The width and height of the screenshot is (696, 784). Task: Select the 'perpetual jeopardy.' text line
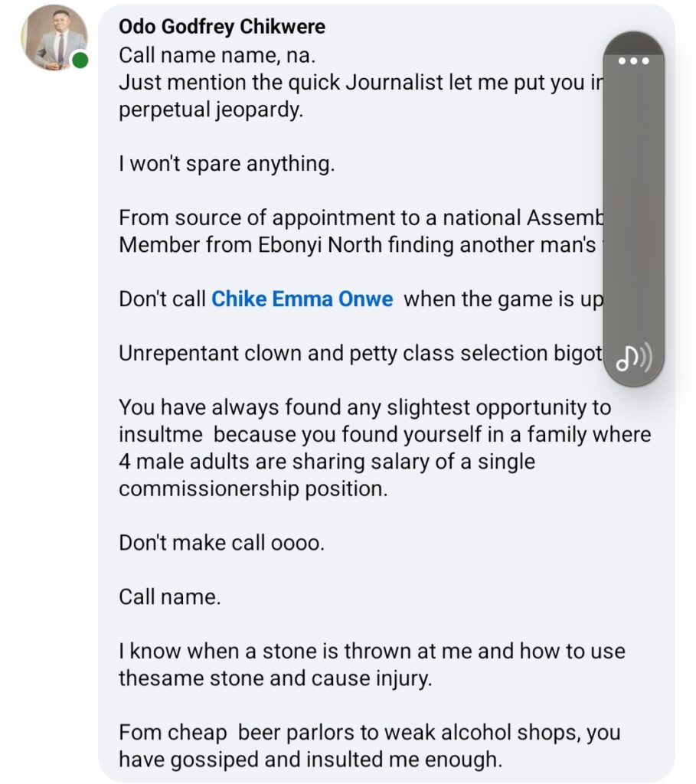(x=211, y=109)
